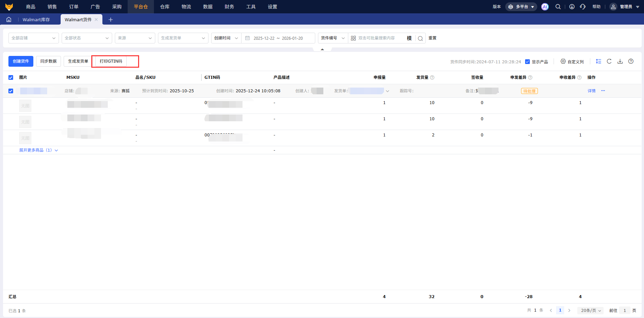This screenshot has height=318, width=644.
Task: Expand the 全部状态 status dropdown
Action: 87,38
